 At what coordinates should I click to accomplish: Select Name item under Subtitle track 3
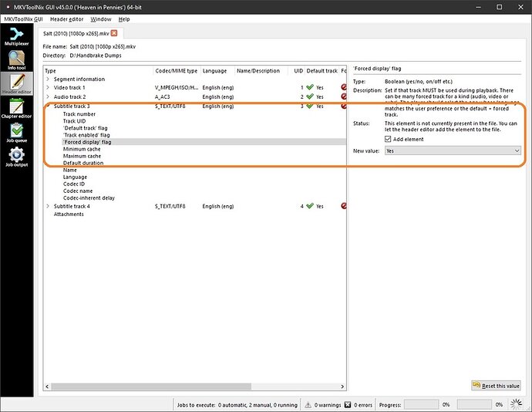(x=70, y=170)
